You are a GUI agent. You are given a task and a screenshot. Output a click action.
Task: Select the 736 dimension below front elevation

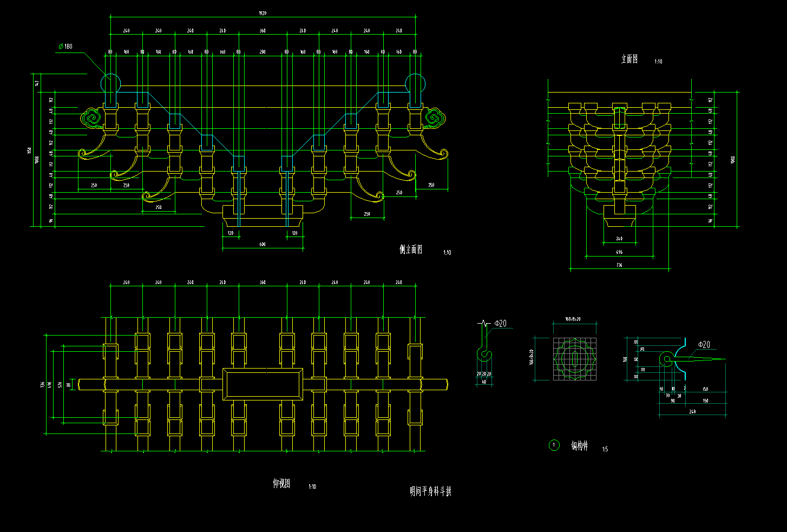click(619, 265)
